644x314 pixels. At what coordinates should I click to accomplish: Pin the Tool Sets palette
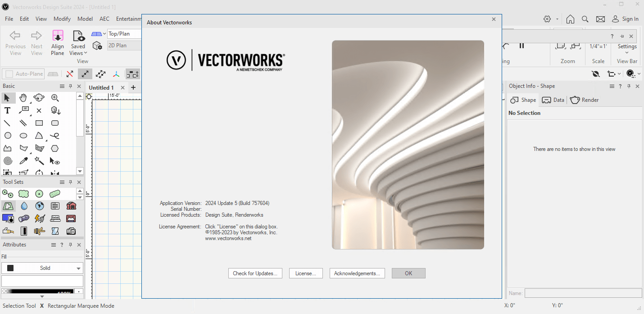click(70, 182)
